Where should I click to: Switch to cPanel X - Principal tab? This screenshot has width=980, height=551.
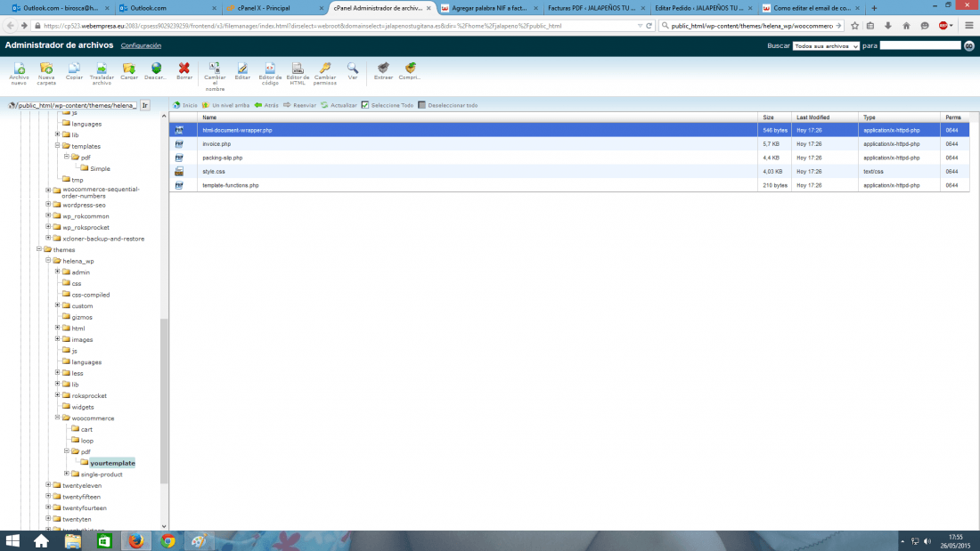[274, 8]
